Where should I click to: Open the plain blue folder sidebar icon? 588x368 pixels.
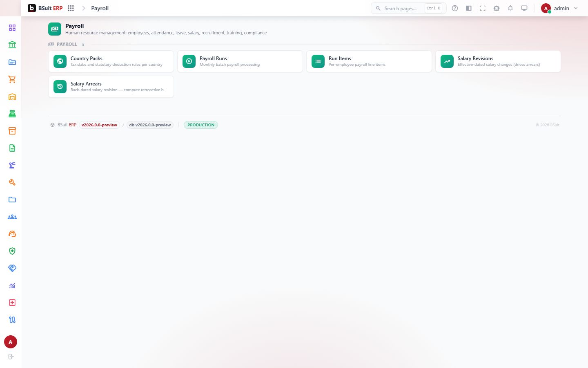click(12, 200)
